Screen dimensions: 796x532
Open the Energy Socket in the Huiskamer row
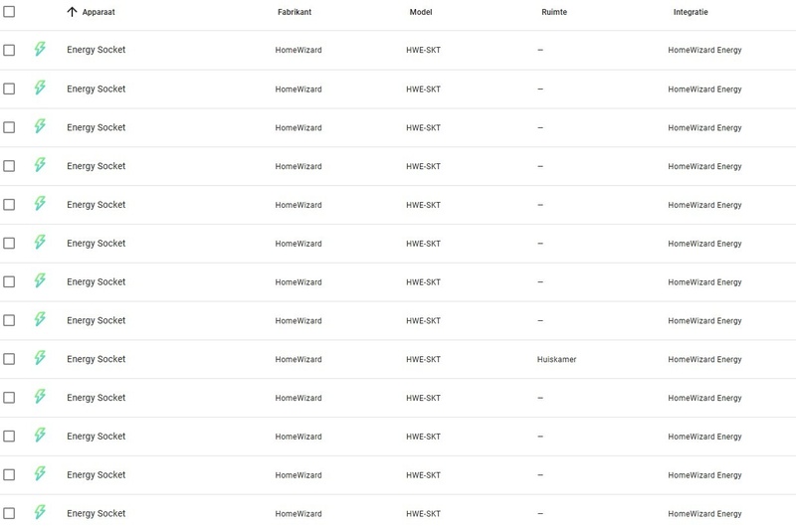click(97, 359)
